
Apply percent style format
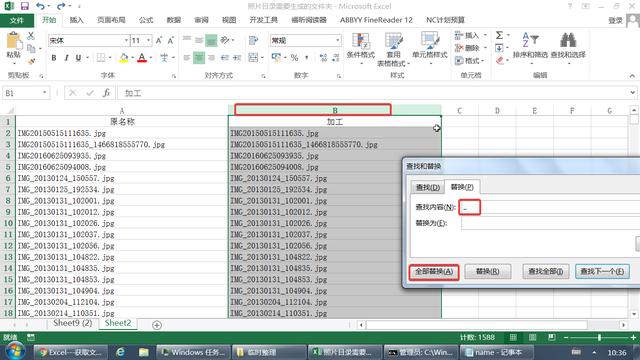(x=294, y=58)
